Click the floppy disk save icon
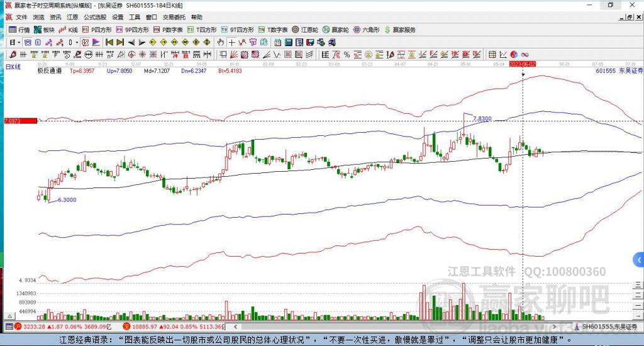The width and height of the screenshot is (644, 346). 310,42
